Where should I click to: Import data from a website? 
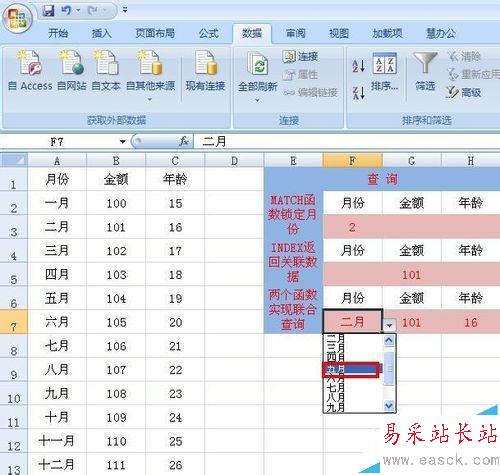71,71
